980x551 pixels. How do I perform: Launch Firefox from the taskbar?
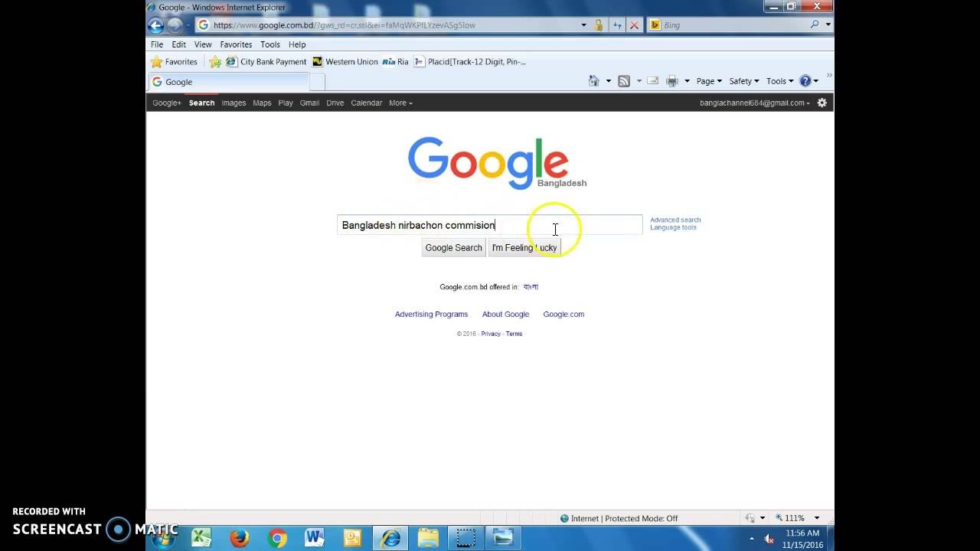point(240,538)
